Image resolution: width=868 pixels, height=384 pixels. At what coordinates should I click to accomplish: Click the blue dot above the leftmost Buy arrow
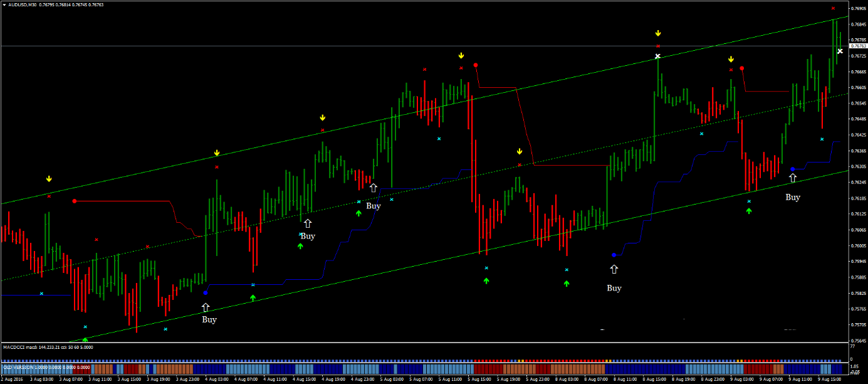(x=206, y=293)
